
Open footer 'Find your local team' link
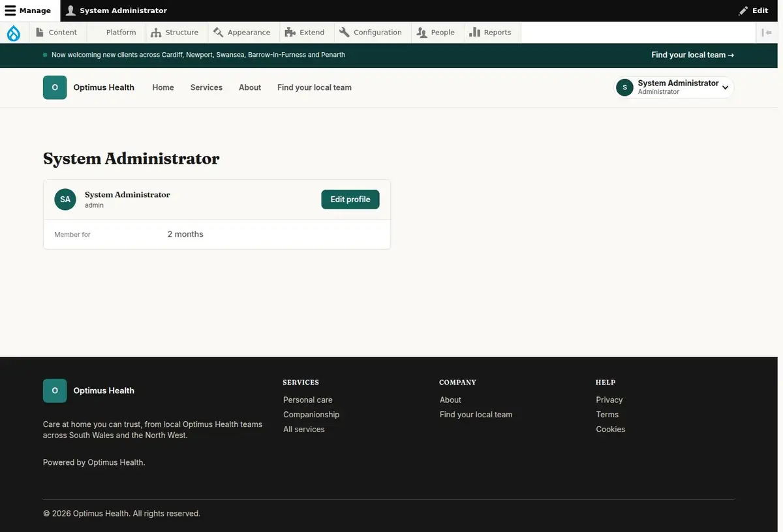coord(476,415)
